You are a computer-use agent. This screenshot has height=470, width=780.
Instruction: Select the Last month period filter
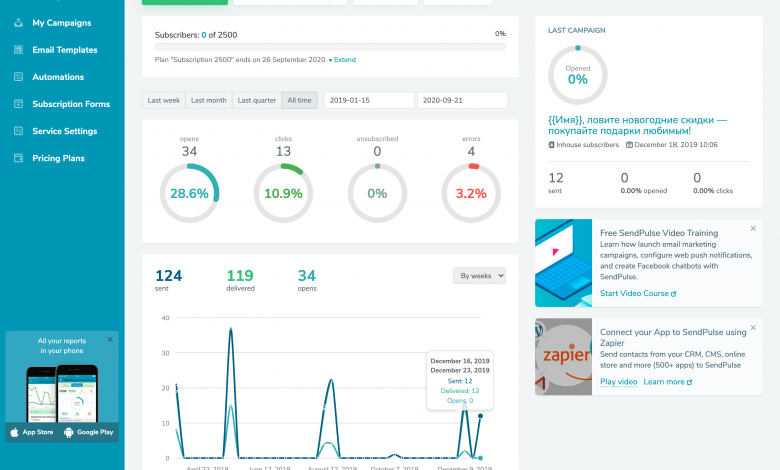click(209, 100)
